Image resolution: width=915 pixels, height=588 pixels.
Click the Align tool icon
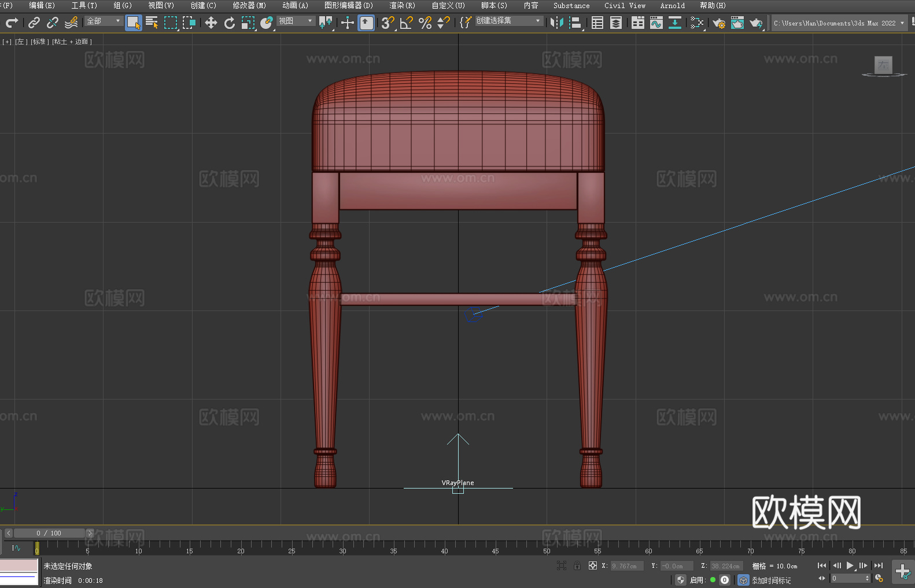pos(575,23)
